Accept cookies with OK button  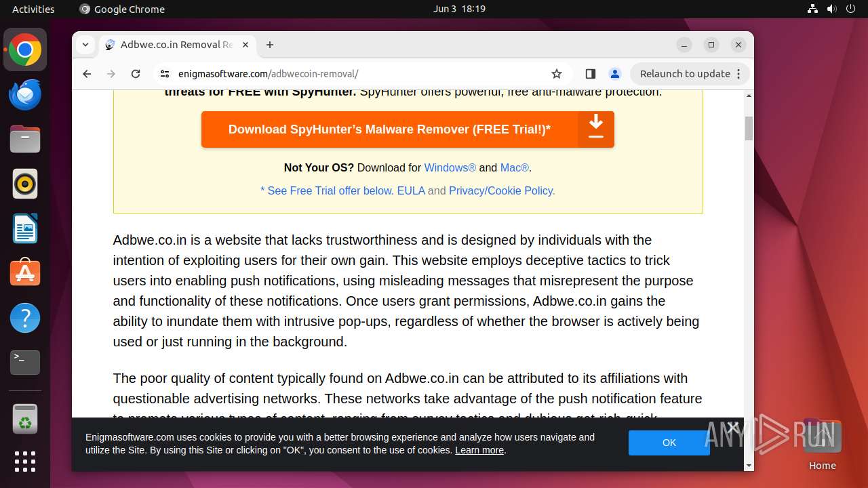pos(669,443)
